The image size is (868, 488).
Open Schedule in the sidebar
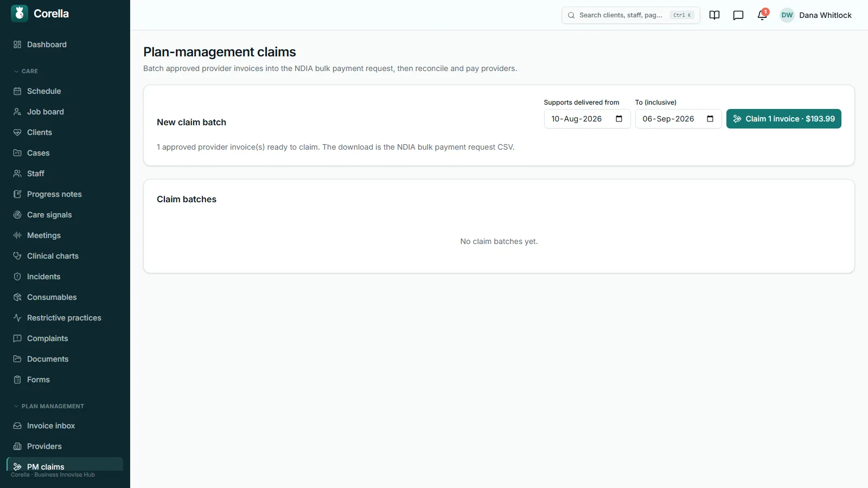coord(65,91)
